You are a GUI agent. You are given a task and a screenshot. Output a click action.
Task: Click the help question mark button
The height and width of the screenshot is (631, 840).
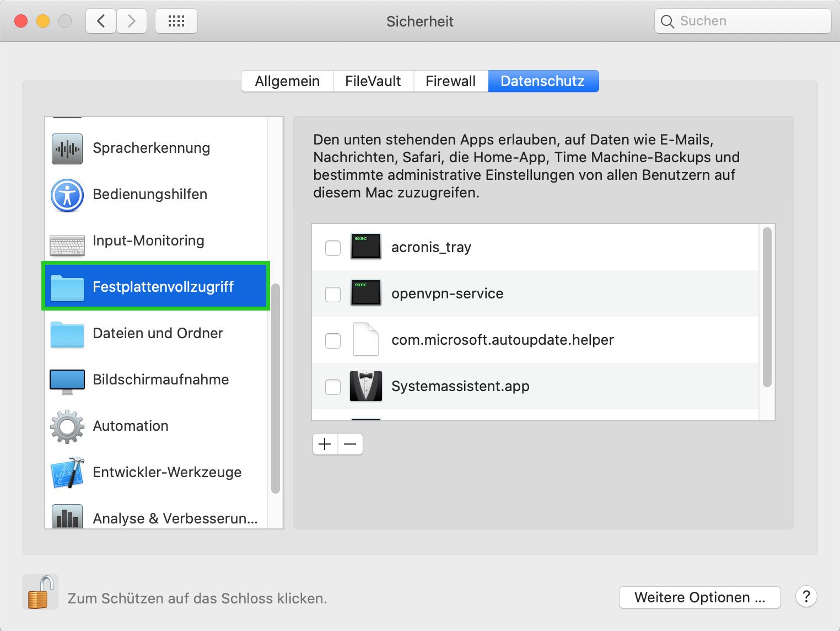tap(806, 597)
